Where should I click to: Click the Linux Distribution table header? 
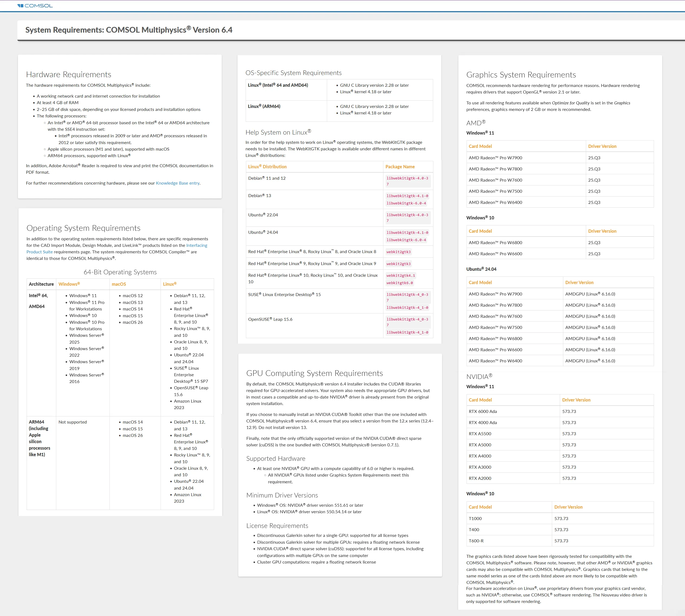267,167
